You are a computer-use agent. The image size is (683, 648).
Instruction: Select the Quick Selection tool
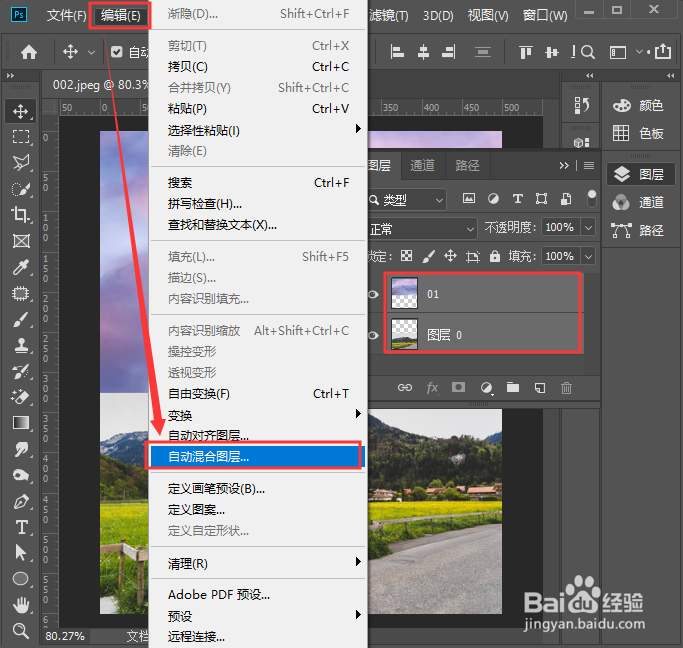coord(20,189)
